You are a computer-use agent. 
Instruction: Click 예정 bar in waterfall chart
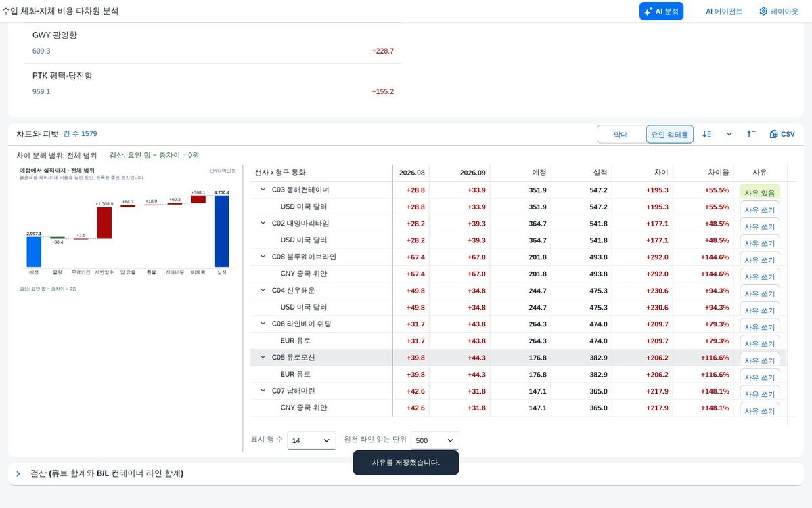click(x=34, y=251)
